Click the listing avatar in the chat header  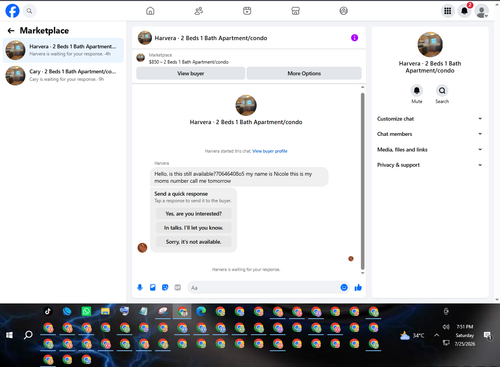(x=145, y=38)
